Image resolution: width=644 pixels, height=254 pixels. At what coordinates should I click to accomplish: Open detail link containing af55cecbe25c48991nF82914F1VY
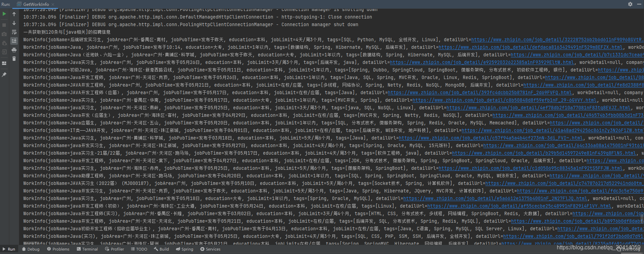(519, 206)
